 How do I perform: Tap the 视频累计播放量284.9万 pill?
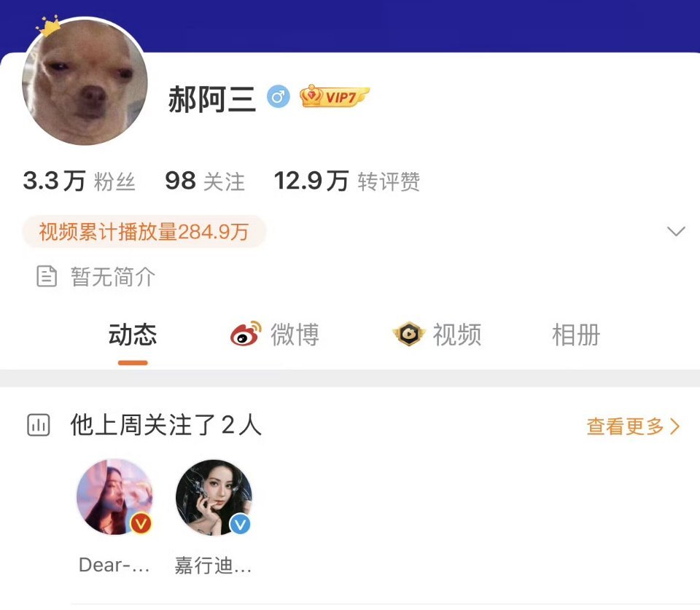144,232
